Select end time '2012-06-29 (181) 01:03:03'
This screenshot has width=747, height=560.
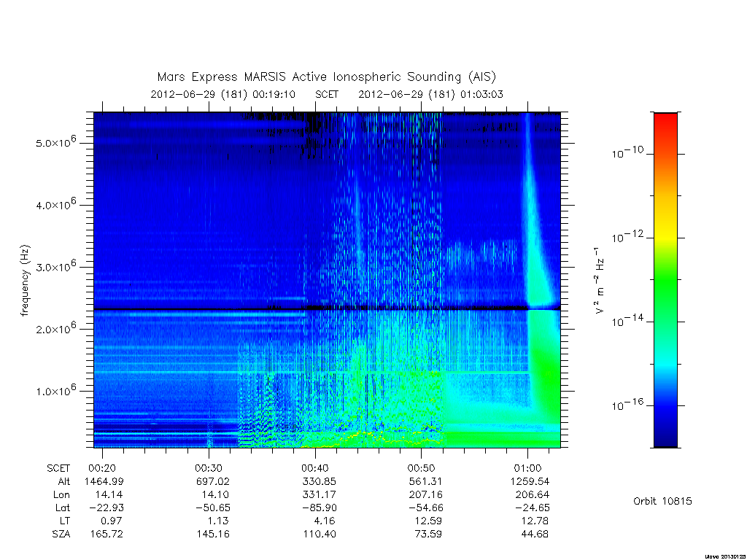(x=430, y=94)
